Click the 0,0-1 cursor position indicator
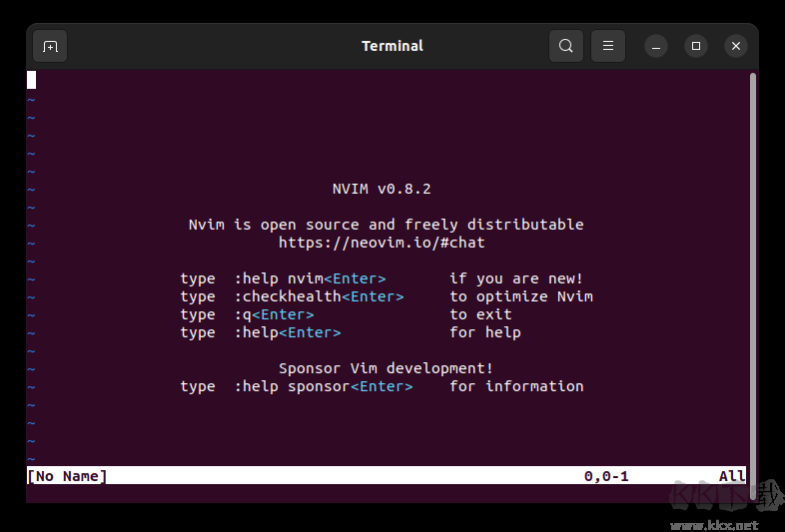785x532 pixels. pyautogui.click(x=606, y=476)
